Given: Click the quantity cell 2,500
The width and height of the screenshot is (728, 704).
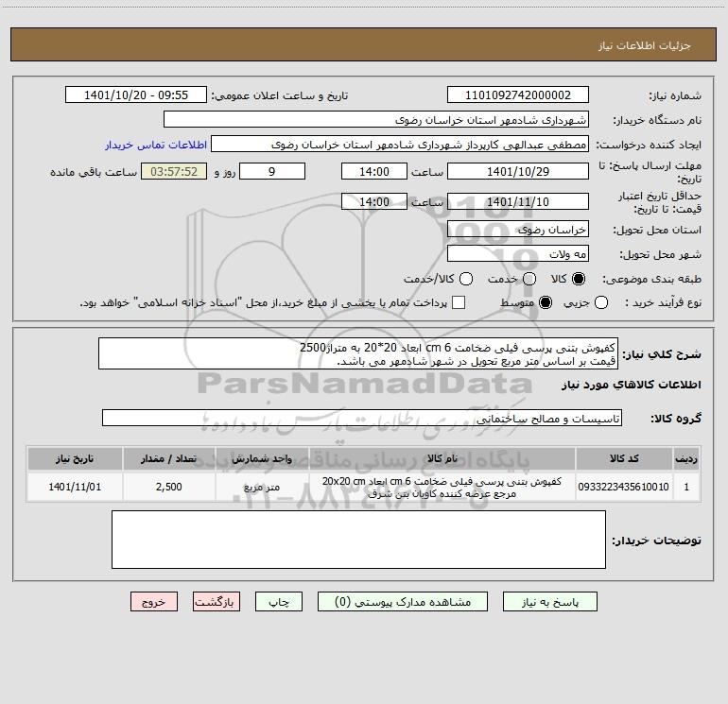Looking at the screenshot, I should [x=169, y=487].
